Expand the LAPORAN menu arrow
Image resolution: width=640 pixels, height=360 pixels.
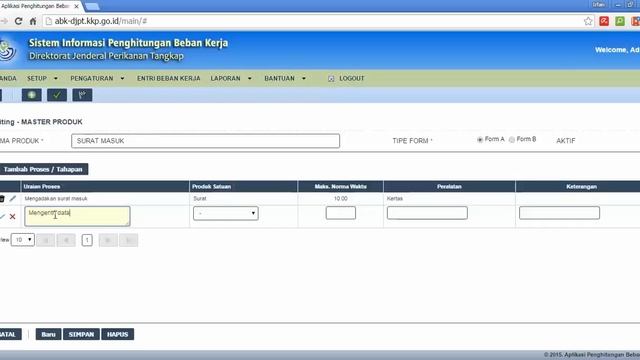(249, 78)
